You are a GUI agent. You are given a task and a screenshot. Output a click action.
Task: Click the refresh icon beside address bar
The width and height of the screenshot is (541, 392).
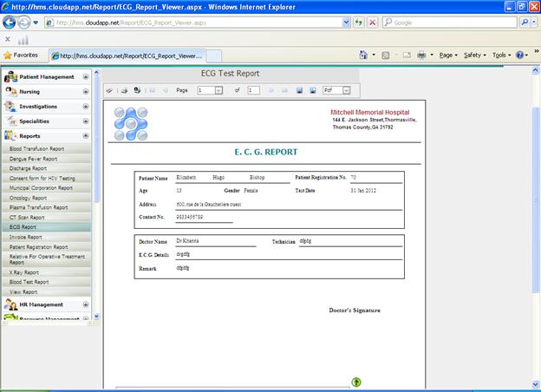356,23
